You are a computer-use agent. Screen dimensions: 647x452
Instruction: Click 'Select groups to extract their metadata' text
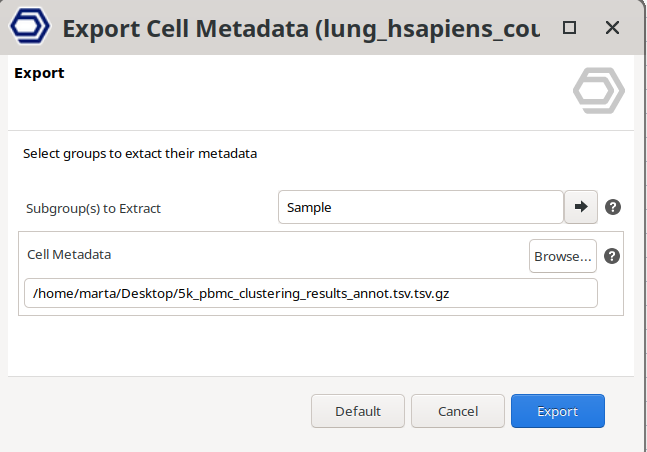point(140,154)
